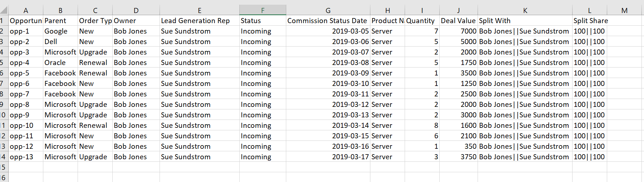Select Incoming status in opp-1 row

coord(263,31)
